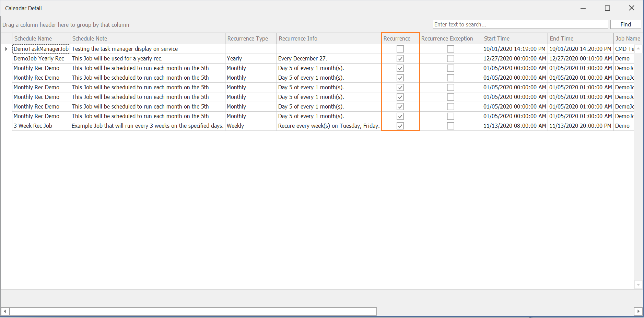
Task: Select the DemoTaskManagerJob schedule name cell
Action: [x=41, y=49]
